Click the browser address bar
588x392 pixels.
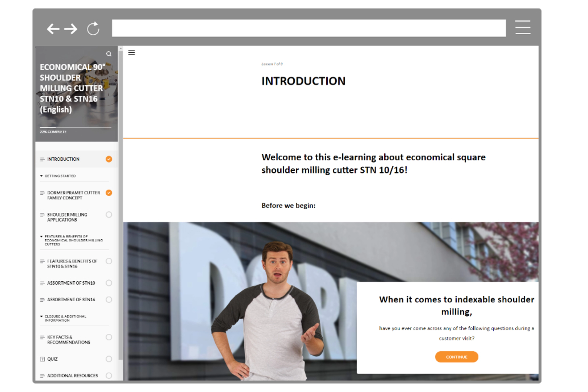pyautogui.click(x=309, y=28)
